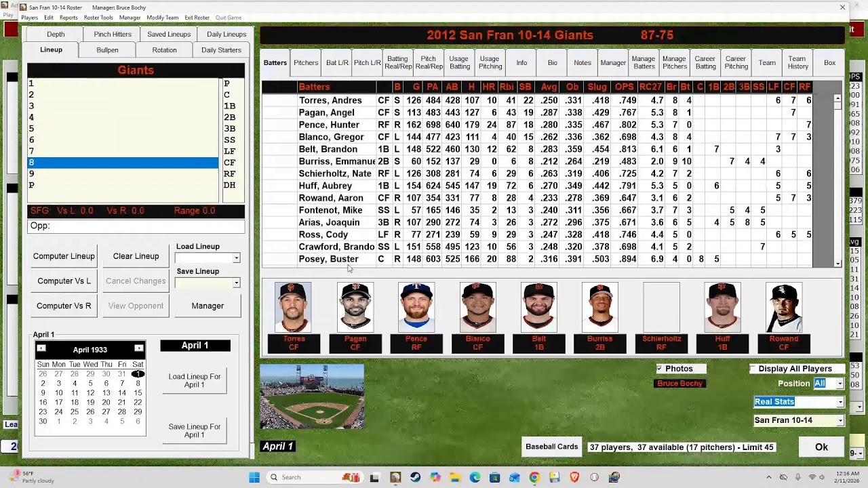The height and width of the screenshot is (488, 868).
Task: Open the Roster Tools menu
Action: (98, 18)
